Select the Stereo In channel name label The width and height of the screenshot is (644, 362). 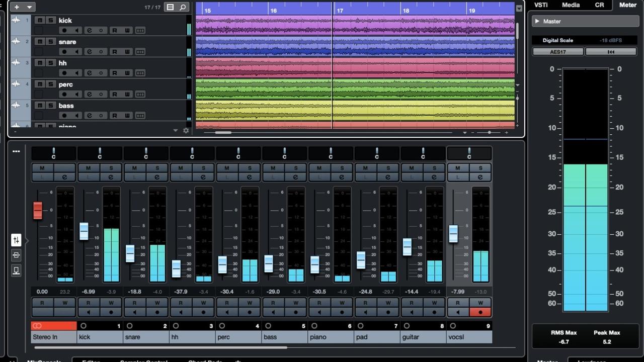point(54,337)
